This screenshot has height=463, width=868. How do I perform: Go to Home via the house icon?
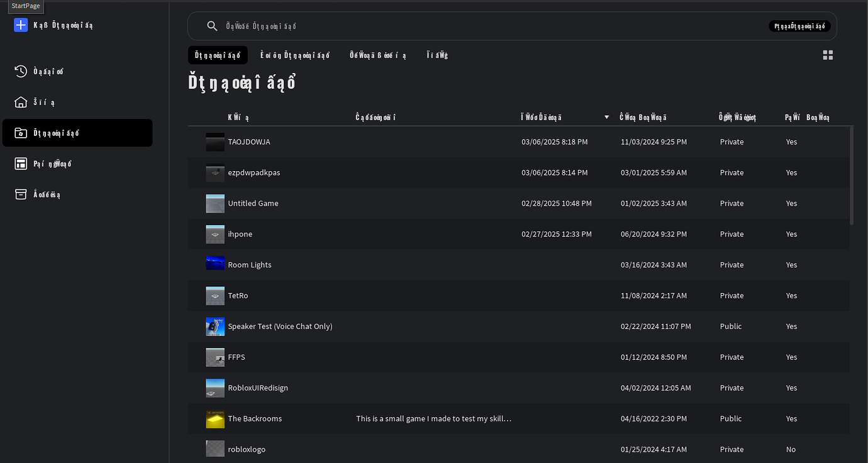tap(21, 102)
